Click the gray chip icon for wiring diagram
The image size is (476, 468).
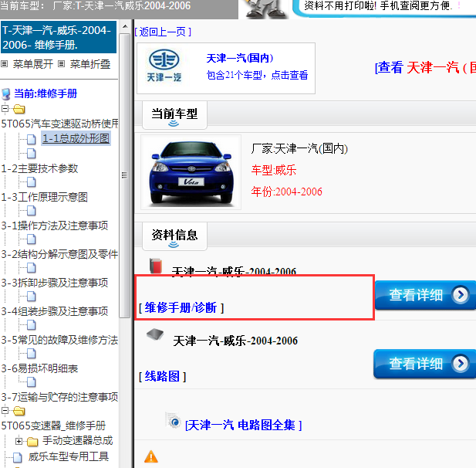pyautogui.click(x=155, y=334)
